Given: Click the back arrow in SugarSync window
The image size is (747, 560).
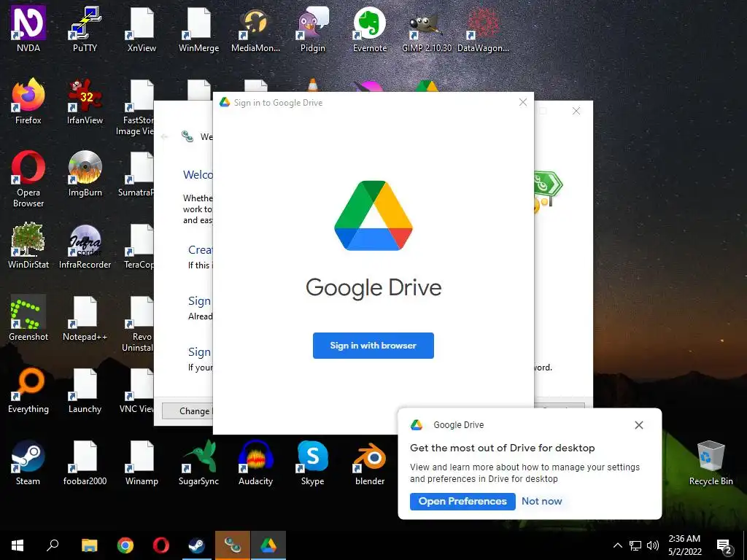Looking at the screenshot, I should [164, 136].
